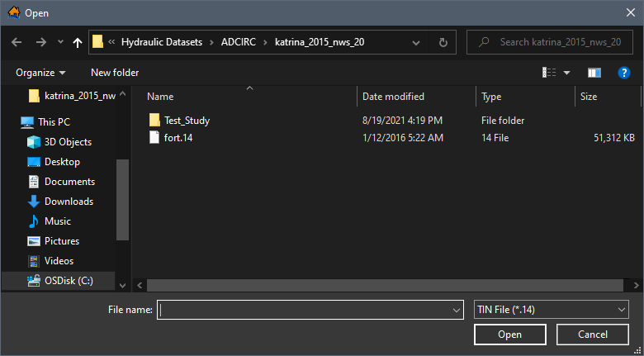Click the OSDisk drive icon

34,281
